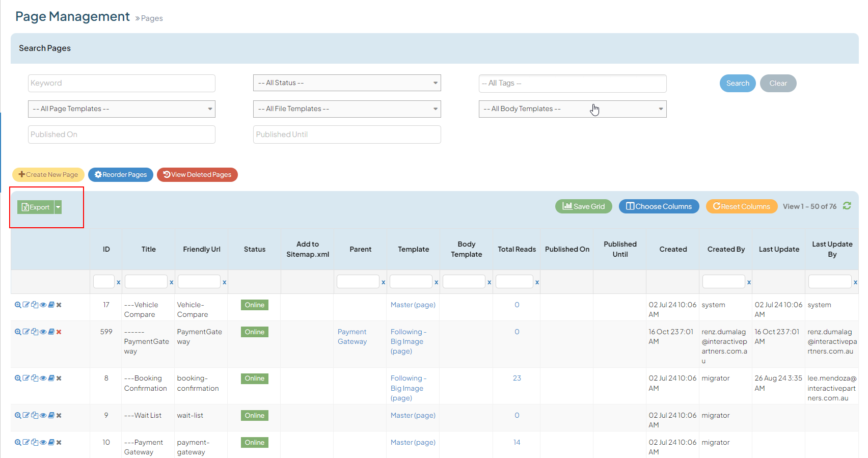Refresh grid using the green refresh icon
The height and width of the screenshot is (458, 868).
point(847,206)
